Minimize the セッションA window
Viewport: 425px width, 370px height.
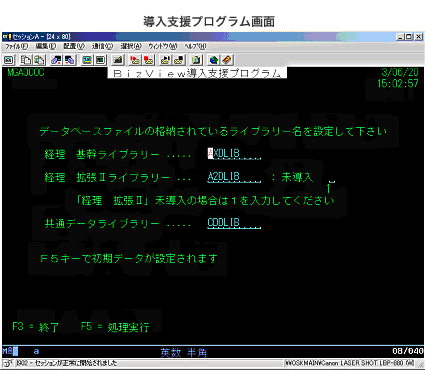click(400, 37)
